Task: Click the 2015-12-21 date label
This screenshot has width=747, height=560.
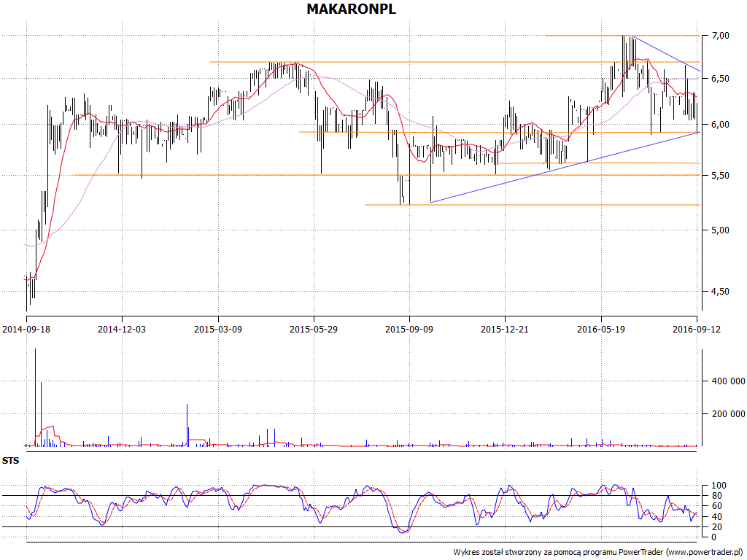Action: pos(505,329)
